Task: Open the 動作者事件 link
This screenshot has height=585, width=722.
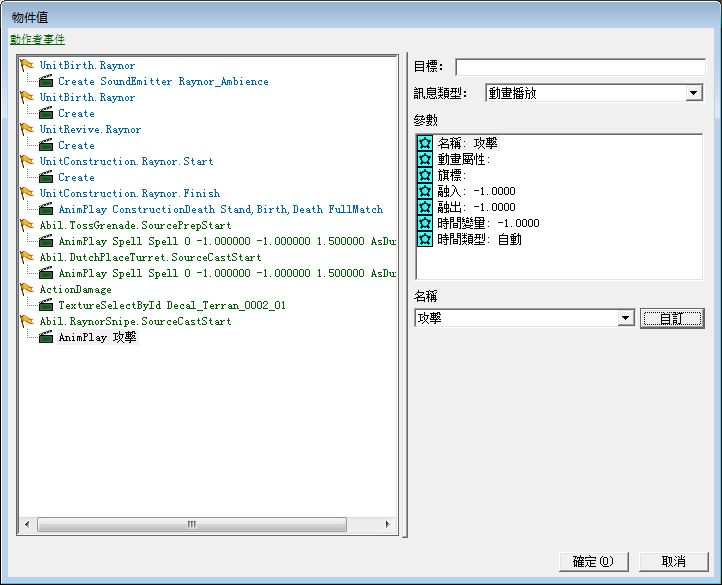Action: (x=37, y=40)
